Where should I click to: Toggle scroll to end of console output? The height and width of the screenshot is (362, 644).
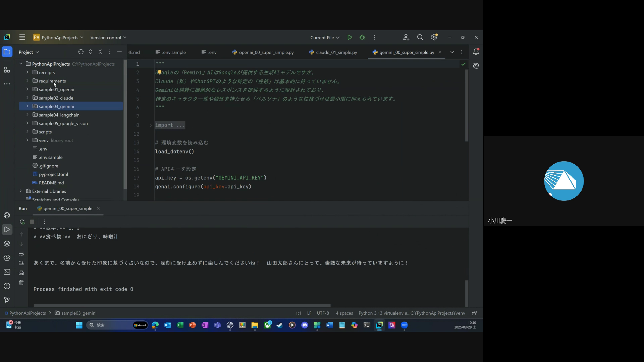[21, 263]
